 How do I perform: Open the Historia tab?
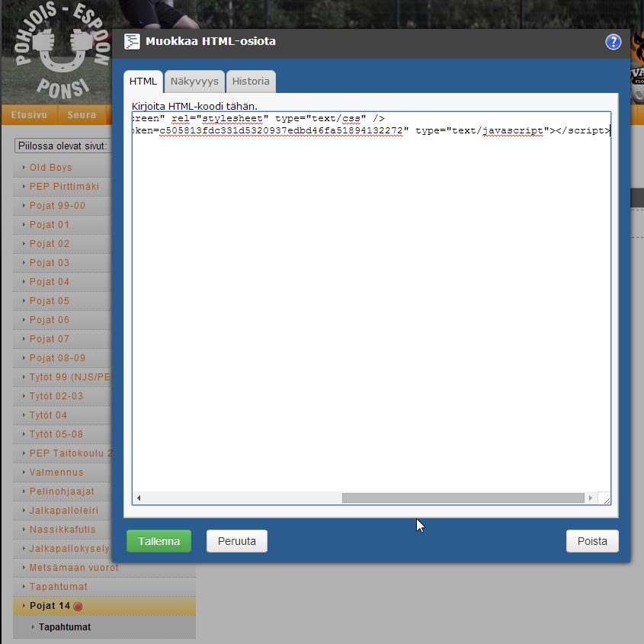coord(251,82)
